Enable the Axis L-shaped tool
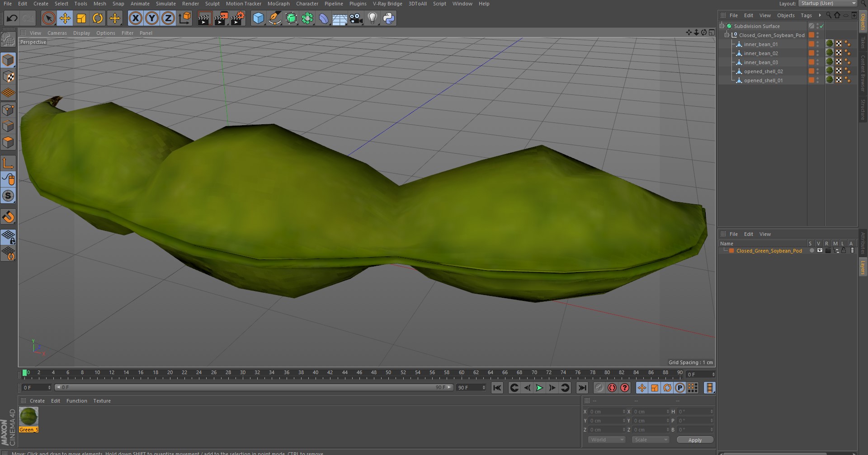Image resolution: width=868 pixels, height=455 pixels. (8, 163)
